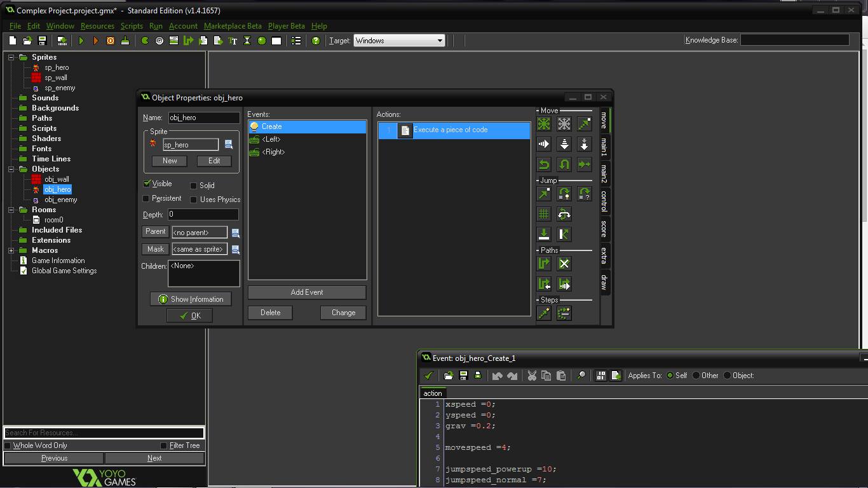The height and width of the screenshot is (488, 868).
Task: Switch to the control actions tab
Action: (604, 201)
